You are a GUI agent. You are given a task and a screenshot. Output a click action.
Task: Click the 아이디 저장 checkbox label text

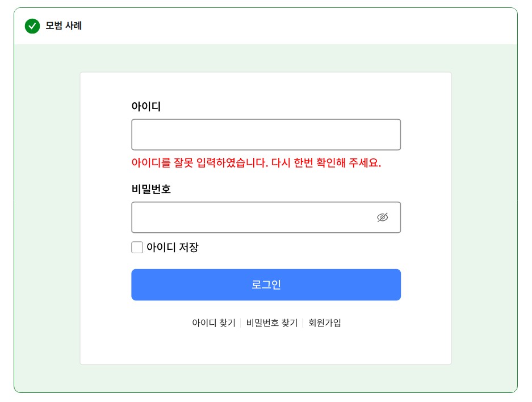tap(173, 248)
